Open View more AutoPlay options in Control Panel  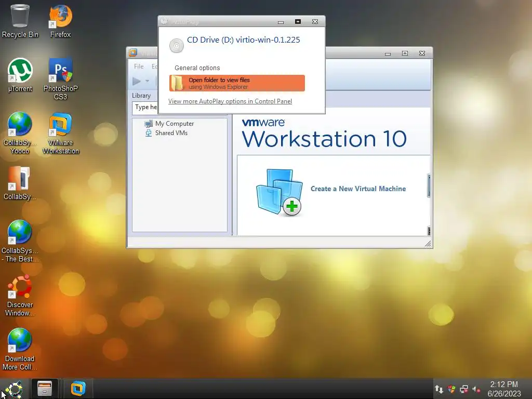230,101
